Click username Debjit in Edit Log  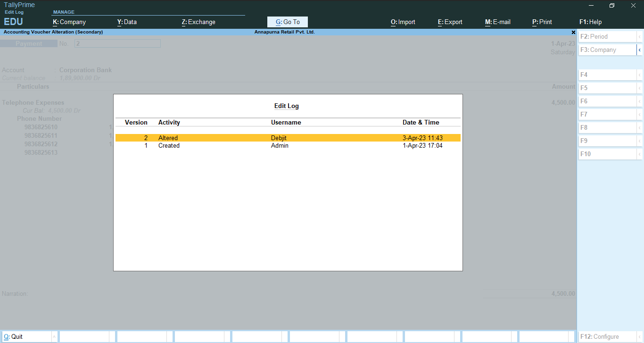pos(279,138)
